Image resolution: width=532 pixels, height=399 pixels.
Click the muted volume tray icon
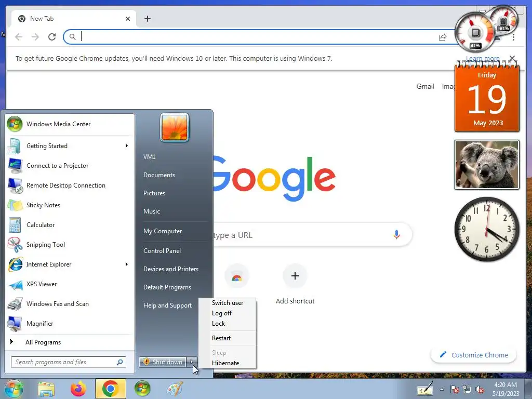click(480, 390)
